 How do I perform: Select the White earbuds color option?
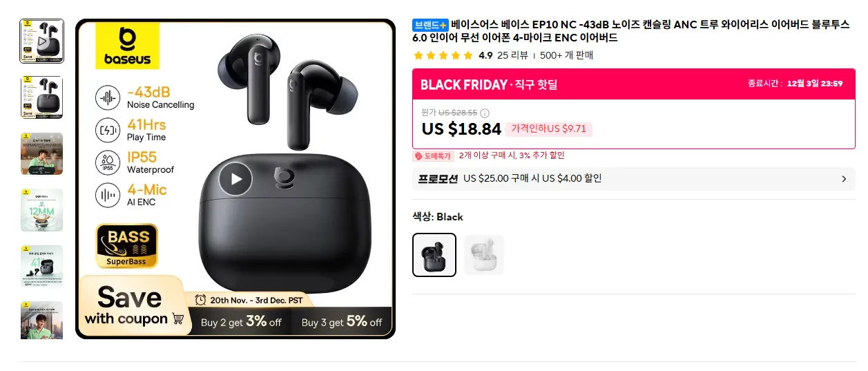[484, 255]
